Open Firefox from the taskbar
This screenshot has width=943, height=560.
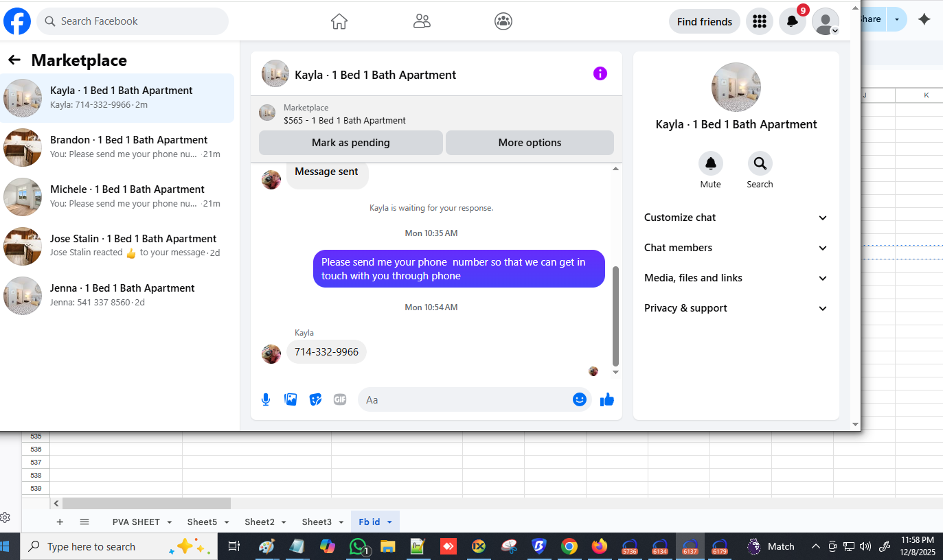(600, 546)
